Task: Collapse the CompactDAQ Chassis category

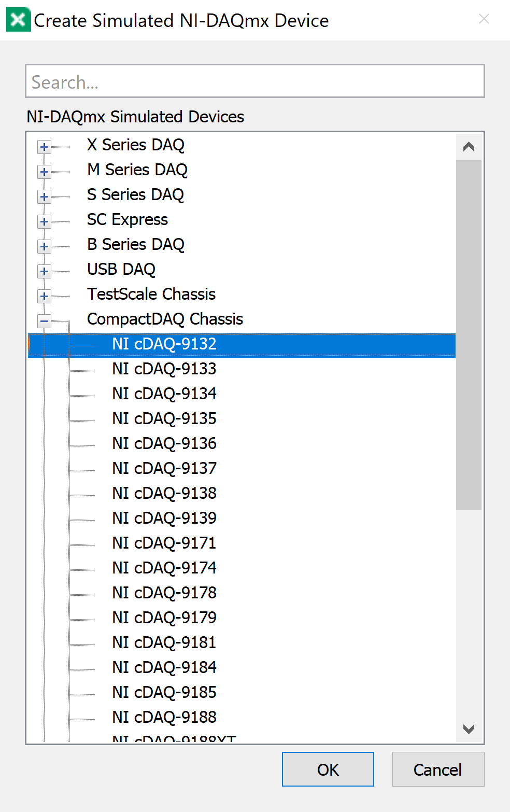Action: (x=44, y=321)
